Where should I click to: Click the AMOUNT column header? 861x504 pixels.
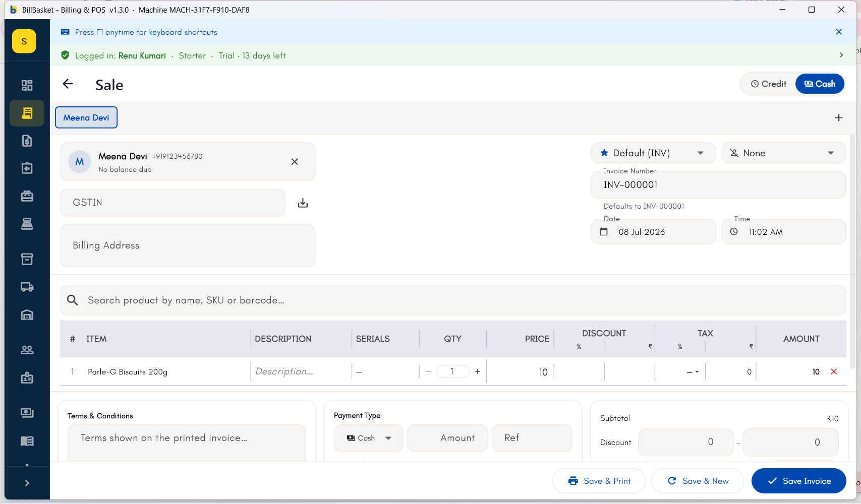801,339
